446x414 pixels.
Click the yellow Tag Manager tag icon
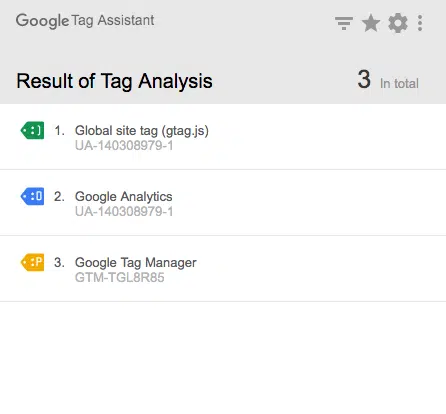click(x=32, y=262)
